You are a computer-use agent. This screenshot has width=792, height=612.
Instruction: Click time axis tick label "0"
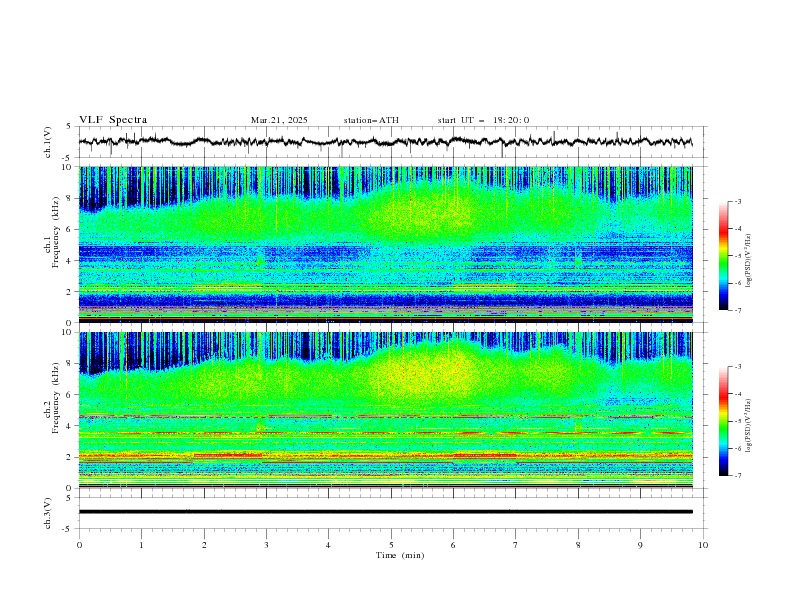coord(79,545)
